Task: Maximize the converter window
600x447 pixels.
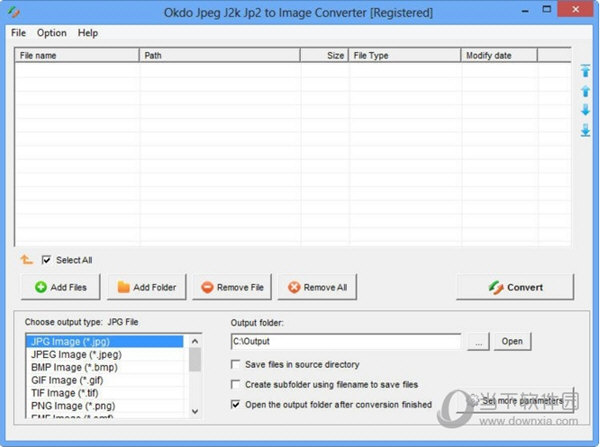Action: pos(547,10)
